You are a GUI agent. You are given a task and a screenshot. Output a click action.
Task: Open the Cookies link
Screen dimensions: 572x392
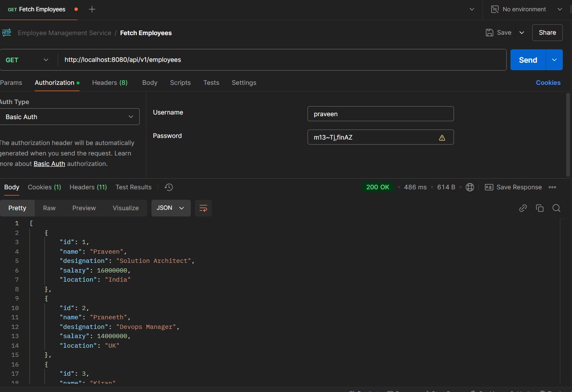coord(548,83)
